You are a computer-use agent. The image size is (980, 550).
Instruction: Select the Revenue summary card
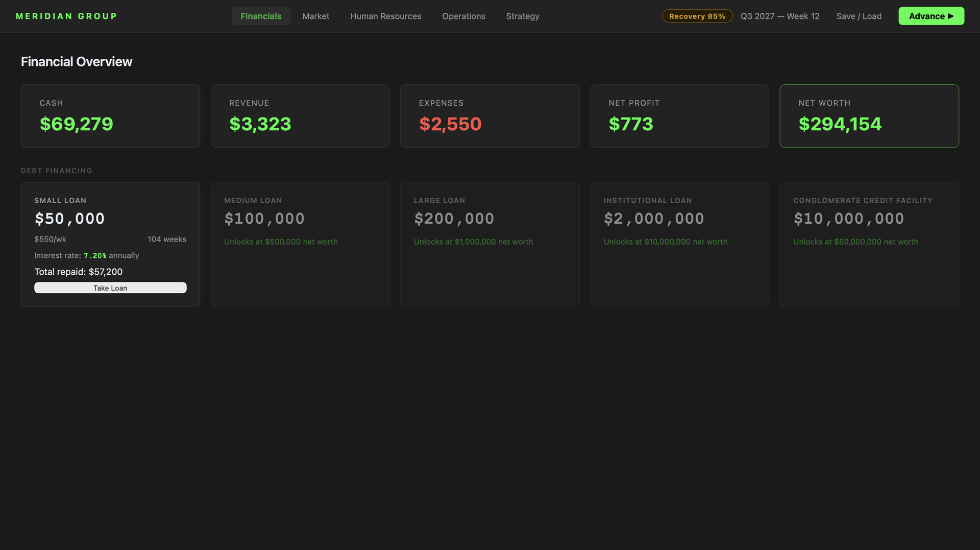(x=300, y=116)
